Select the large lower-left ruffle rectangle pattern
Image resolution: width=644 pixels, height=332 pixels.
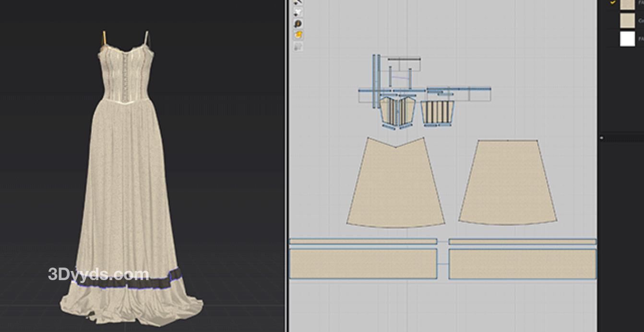(363, 263)
